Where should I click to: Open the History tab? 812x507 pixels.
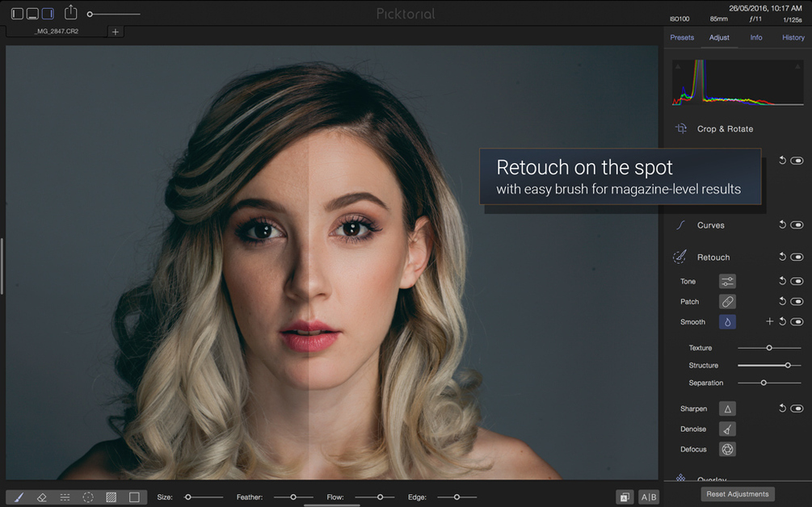[x=793, y=37]
